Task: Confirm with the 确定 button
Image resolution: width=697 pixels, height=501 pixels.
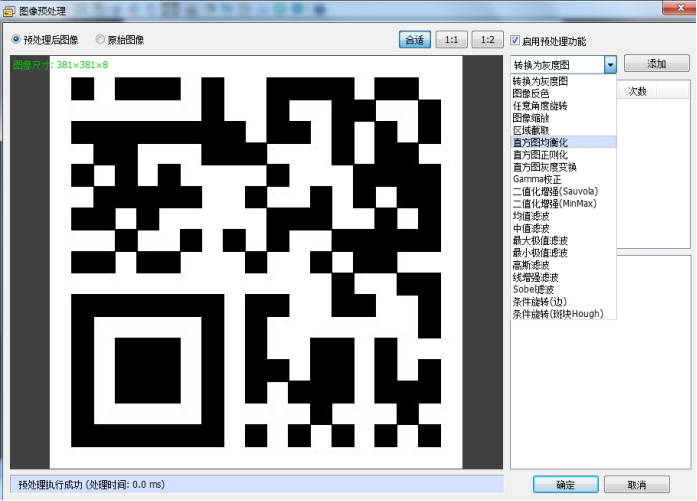Action: click(565, 485)
